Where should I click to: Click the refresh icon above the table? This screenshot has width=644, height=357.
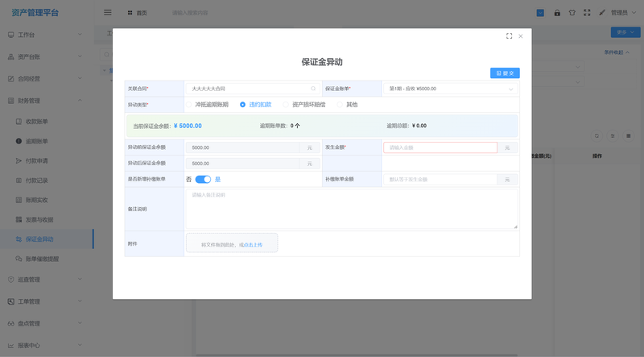click(597, 135)
